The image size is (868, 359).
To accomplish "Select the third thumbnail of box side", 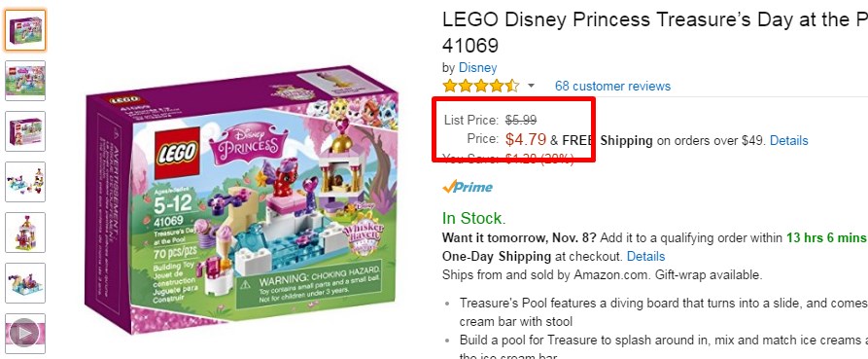I will 25,131.
